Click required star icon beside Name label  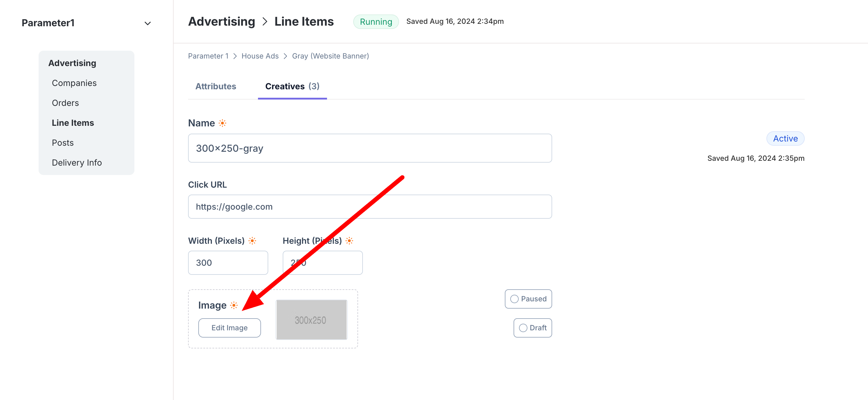(x=222, y=123)
